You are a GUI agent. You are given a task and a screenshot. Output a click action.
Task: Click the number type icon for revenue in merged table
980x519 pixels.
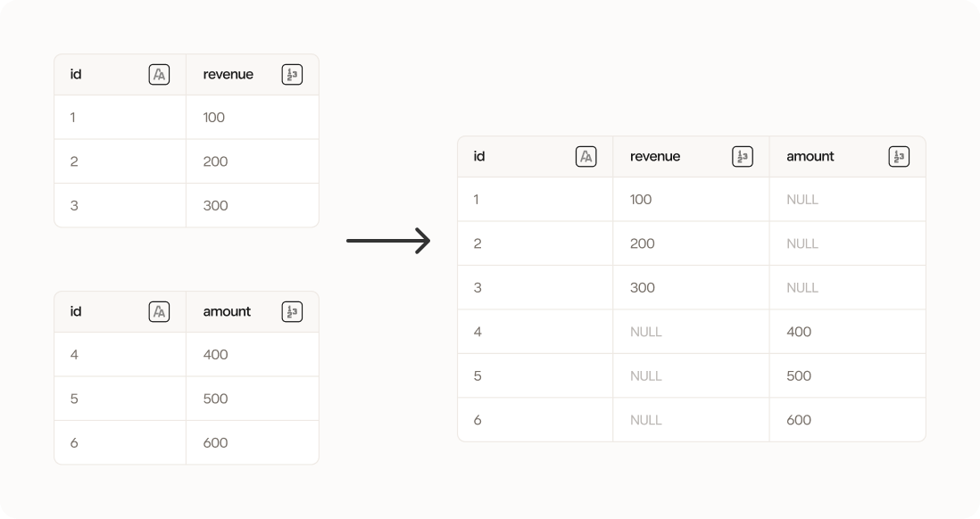[x=743, y=157]
